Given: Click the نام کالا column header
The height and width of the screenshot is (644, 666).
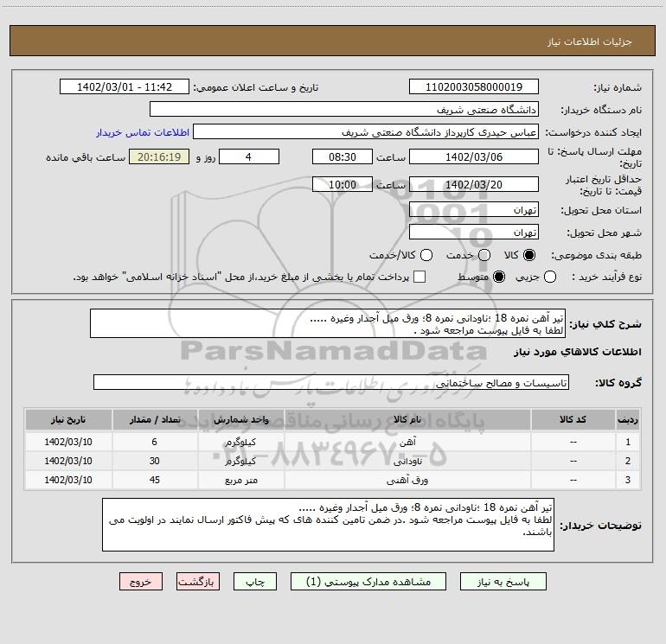Looking at the screenshot, I should coord(407,419).
